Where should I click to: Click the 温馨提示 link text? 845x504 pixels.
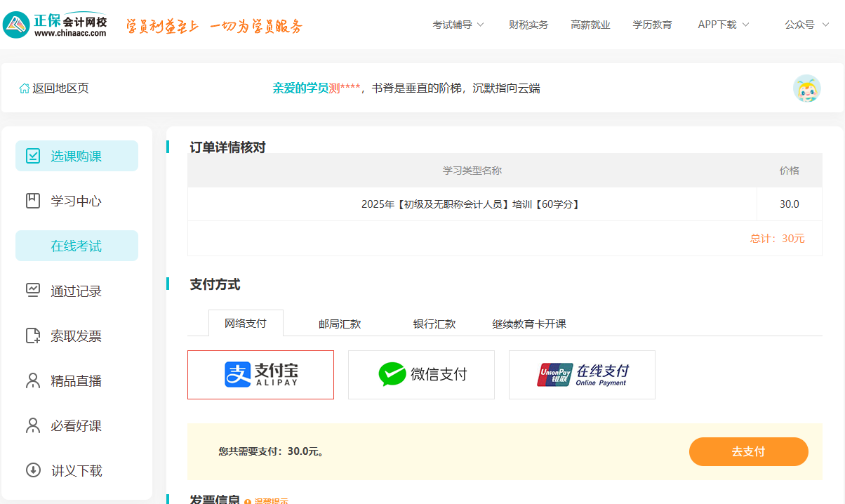point(271,501)
